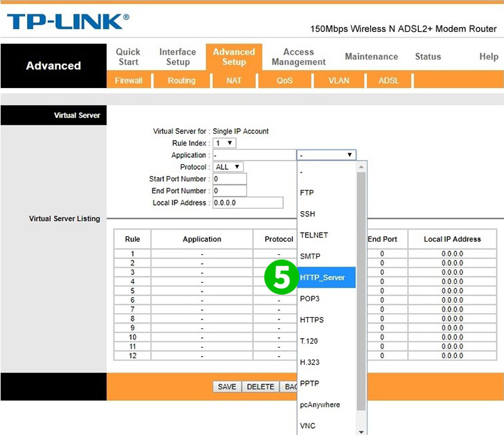Select the blank '-' option in list
504x435 pixels.
tap(326, 172)
